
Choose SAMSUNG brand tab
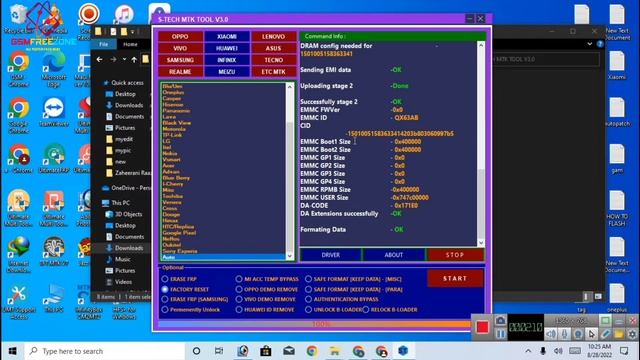pyautogui.click(x=180, y=60)
